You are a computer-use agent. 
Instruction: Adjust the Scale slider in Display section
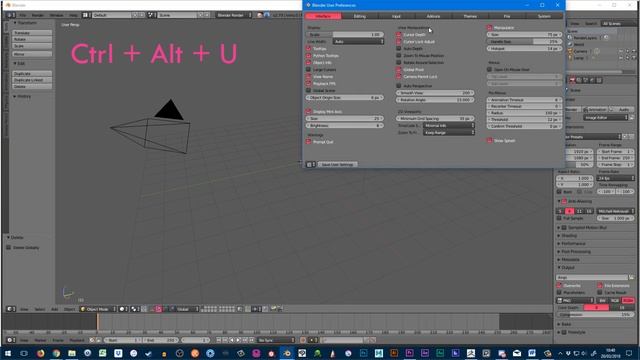coord(345,35)
